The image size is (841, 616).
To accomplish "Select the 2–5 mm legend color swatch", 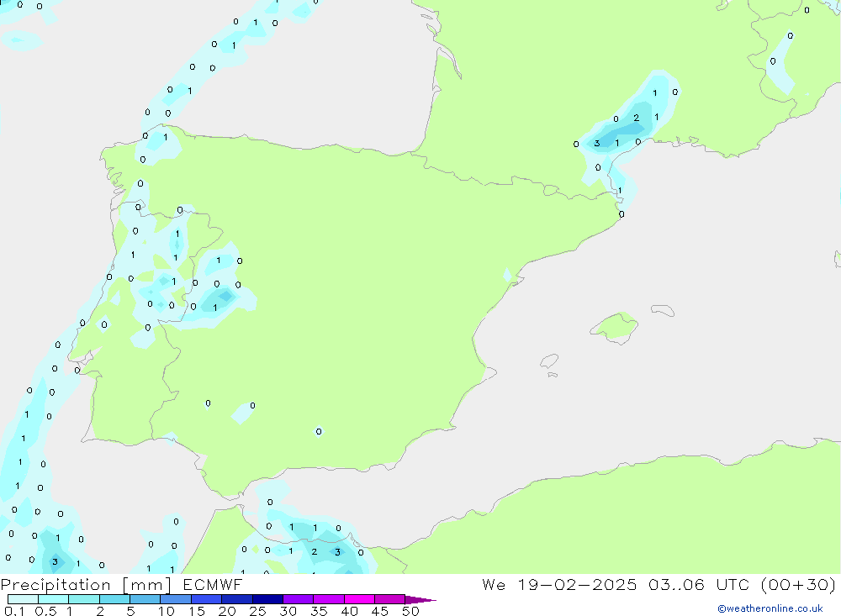I will 114,599.
